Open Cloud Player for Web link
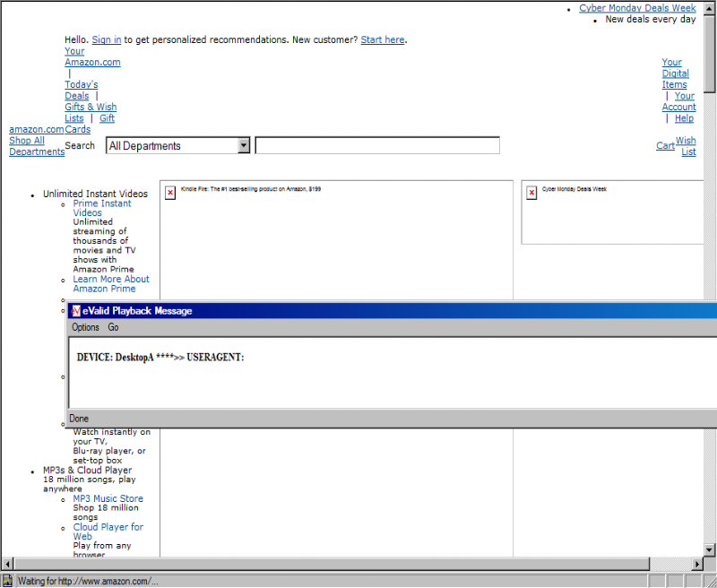 pos(108,532)
